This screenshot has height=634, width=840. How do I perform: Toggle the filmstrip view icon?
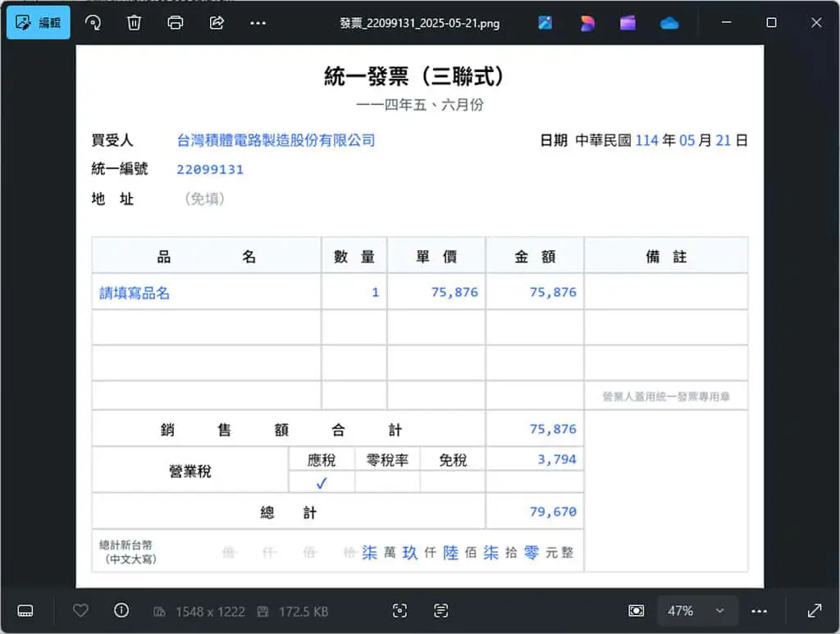point(25,611)
